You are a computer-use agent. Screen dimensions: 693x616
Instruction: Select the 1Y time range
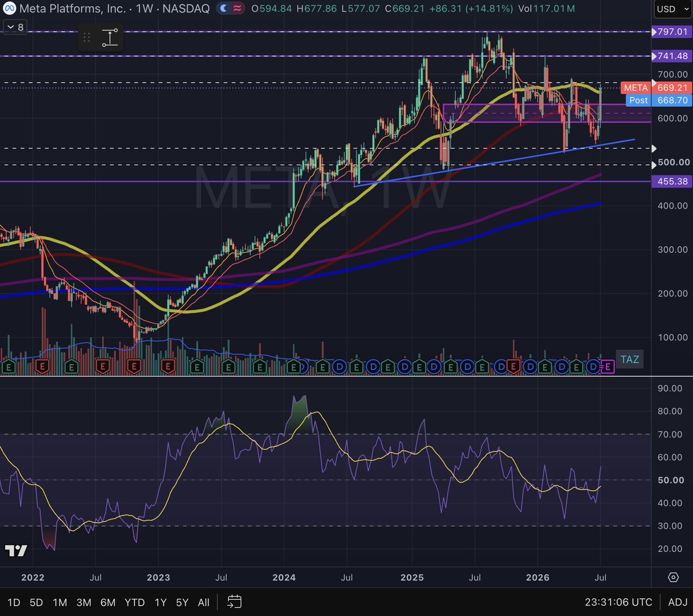[161, 602]
